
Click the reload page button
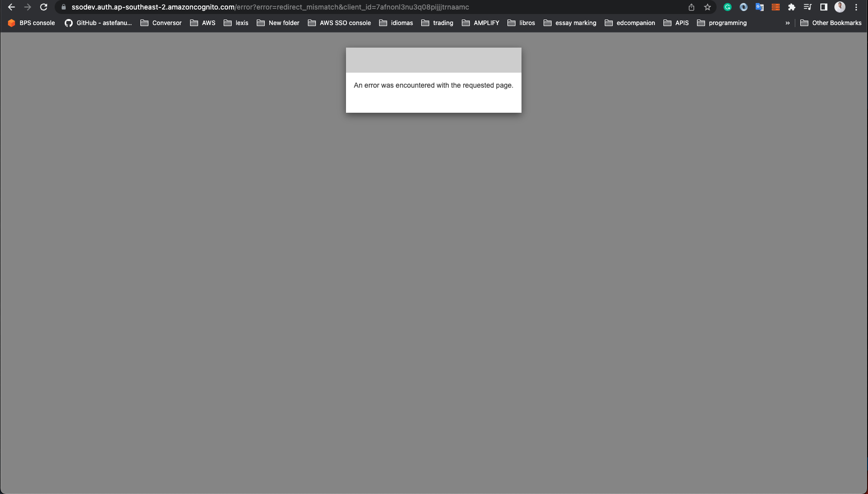pyautogui.click(x=44, y=7)
